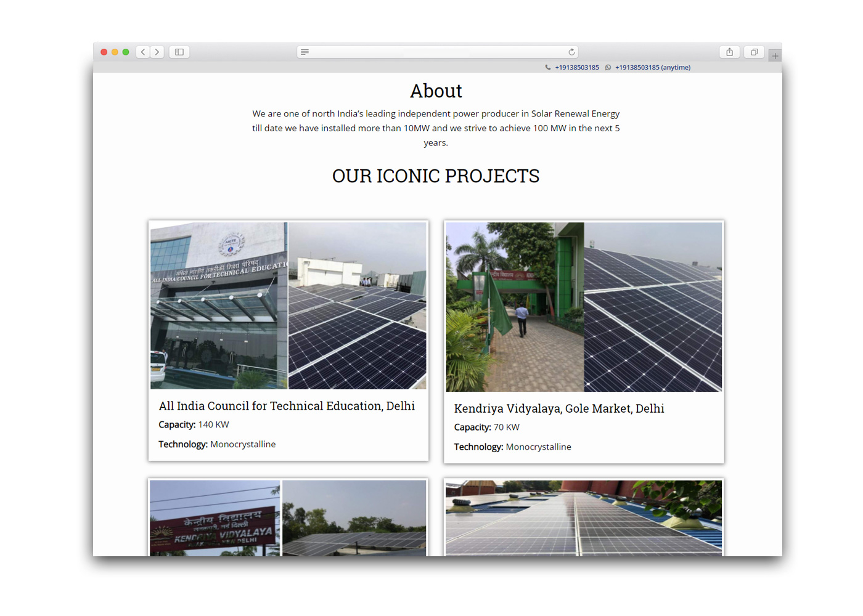Select the OUR ICONIC PROJECTS heading
The width and height of the screenshot is (863, 616).
436,176
